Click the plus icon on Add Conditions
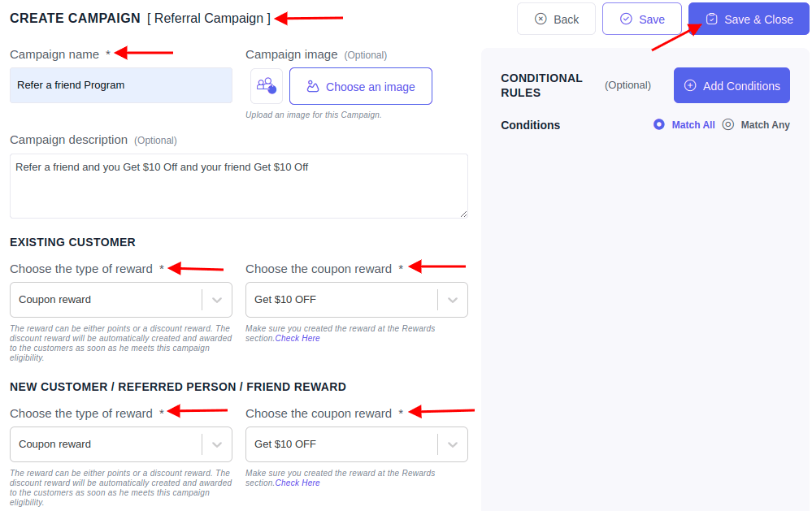This screenshot has width=812, height=511. pyautogui.click(x=691, y=85)
